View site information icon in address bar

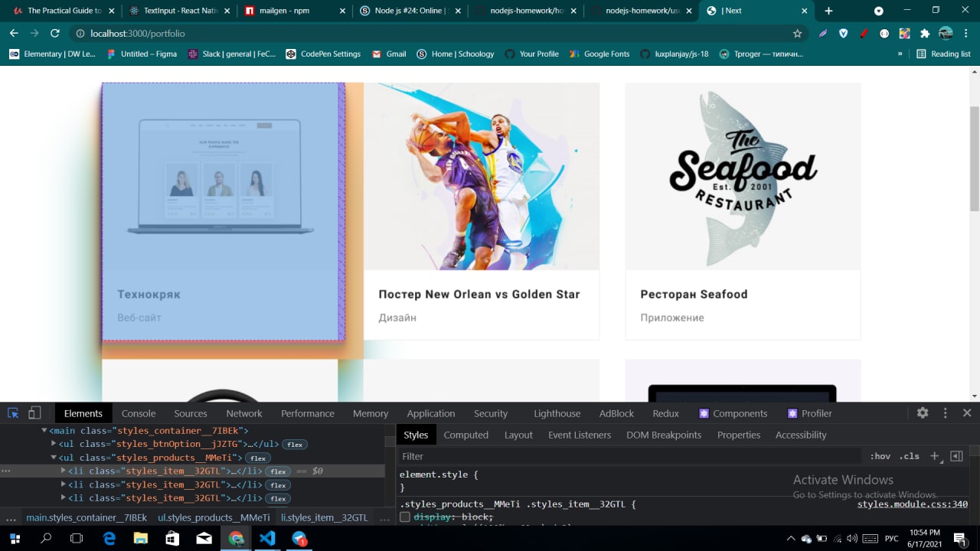pos(79,34)
